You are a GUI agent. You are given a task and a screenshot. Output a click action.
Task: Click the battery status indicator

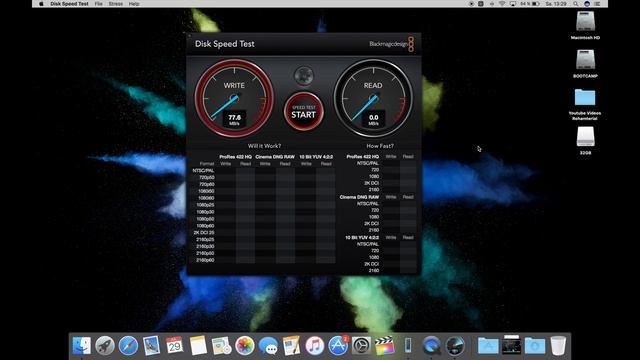click(530, 4)
